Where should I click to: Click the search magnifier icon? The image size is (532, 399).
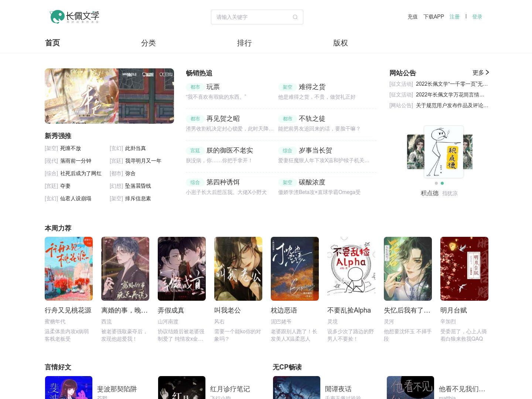(x=295, y=17)
